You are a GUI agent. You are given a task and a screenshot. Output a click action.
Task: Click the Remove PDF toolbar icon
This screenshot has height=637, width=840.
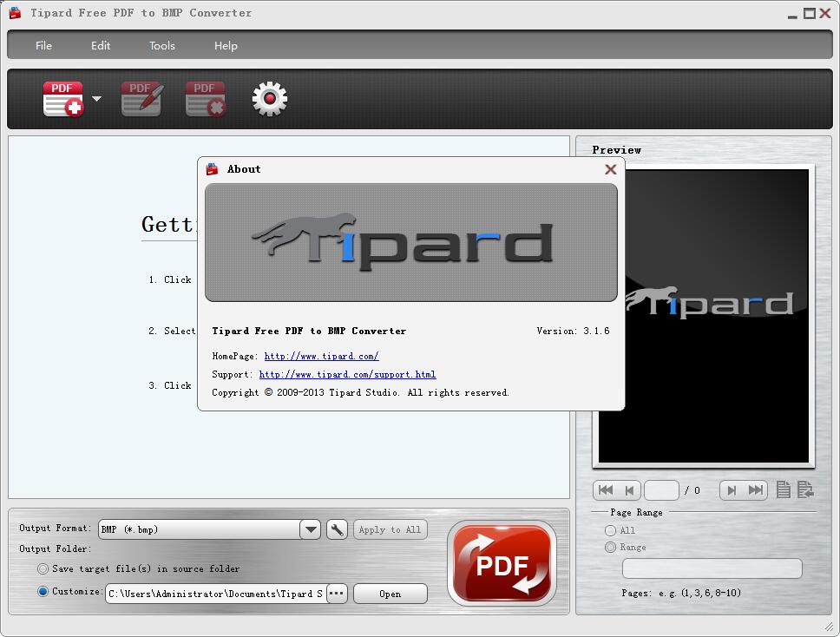point(206,99)
